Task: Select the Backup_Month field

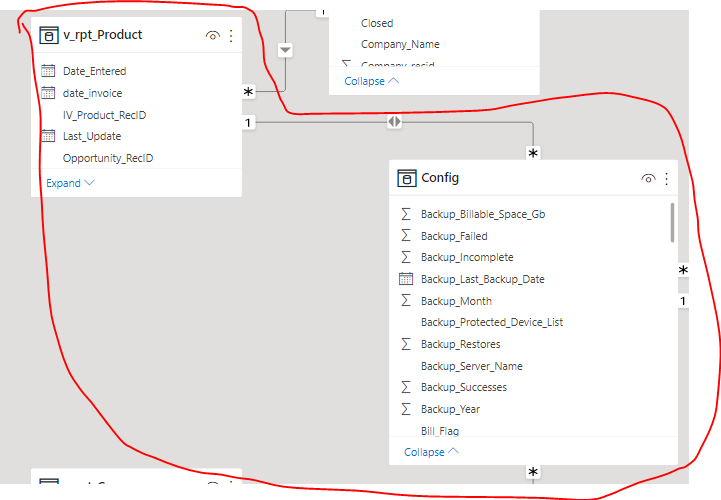Action: 456,301
